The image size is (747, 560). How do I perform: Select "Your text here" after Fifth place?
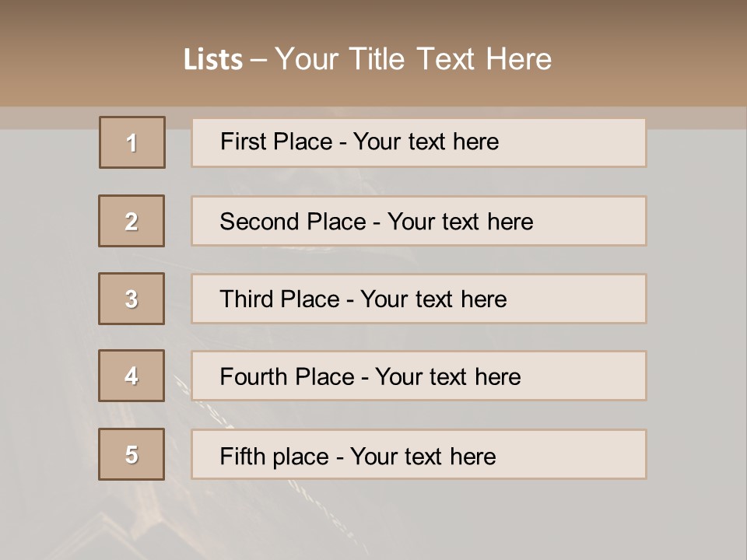[423, 456]
